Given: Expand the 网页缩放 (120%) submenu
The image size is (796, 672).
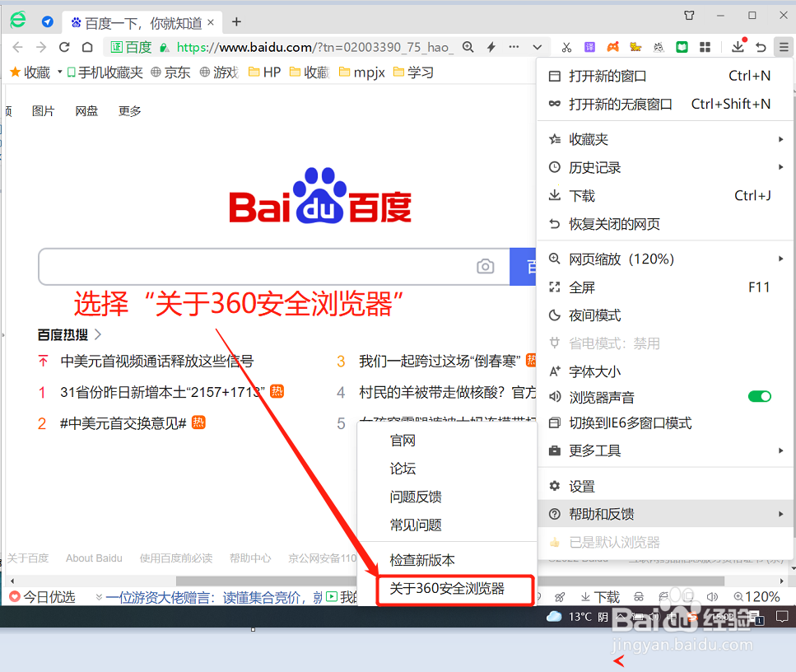Looking at the screenshot, I should (x=665, y=259).
